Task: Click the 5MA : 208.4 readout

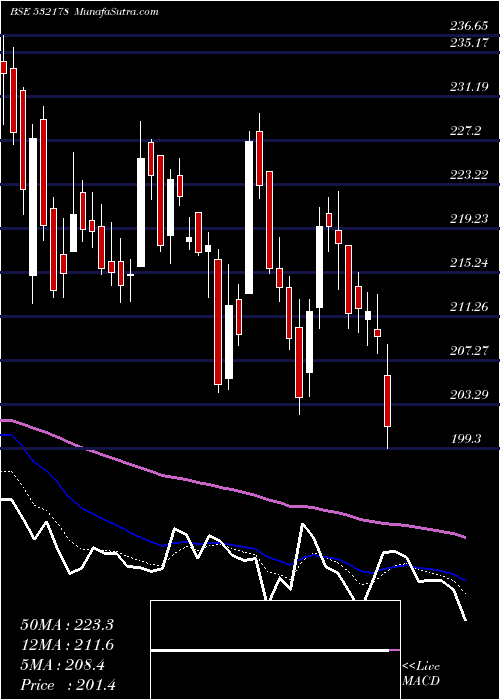Action: click(x=62, y=665)
